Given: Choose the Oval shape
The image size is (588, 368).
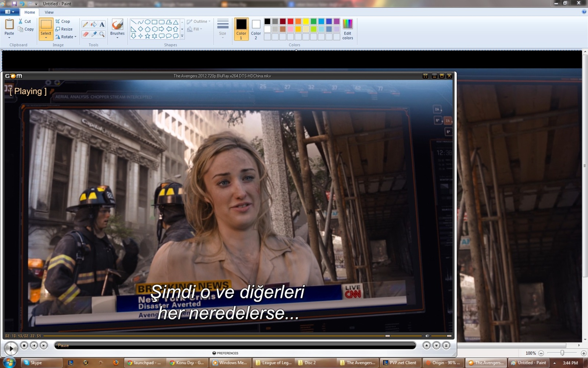Looking at the screenshot, I should pyautogui.click(x=147, y=22).
